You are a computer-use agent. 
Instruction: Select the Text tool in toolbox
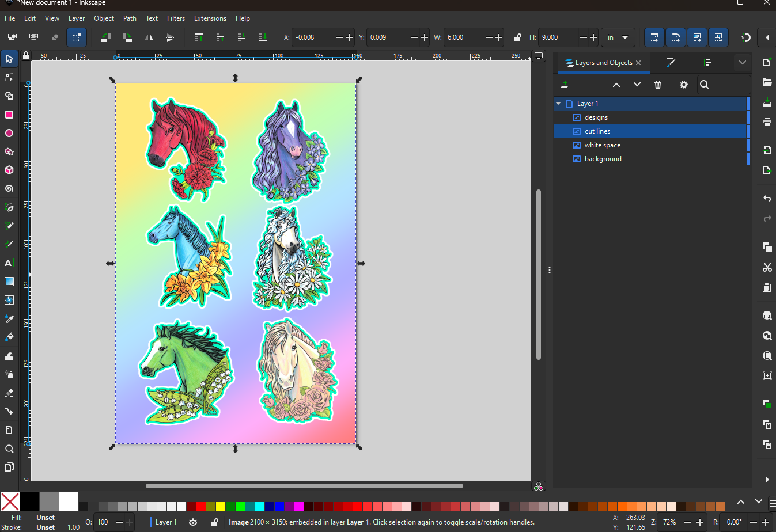9,263
